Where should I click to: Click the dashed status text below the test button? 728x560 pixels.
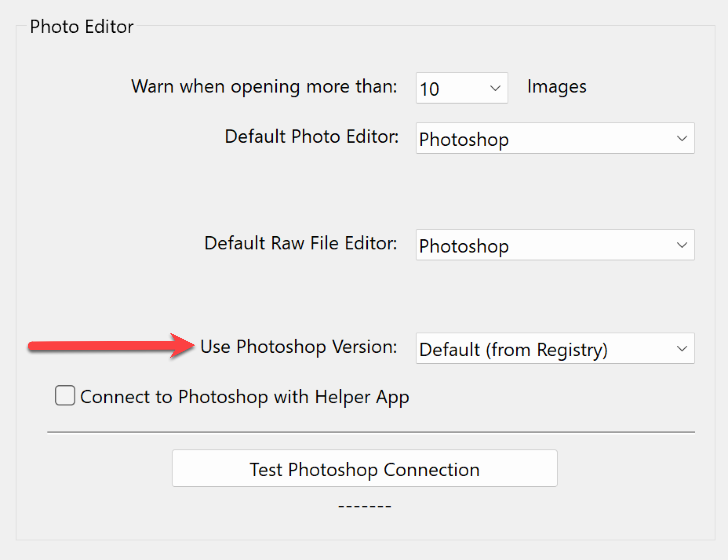pyautogui.click(x=364, y=506)
